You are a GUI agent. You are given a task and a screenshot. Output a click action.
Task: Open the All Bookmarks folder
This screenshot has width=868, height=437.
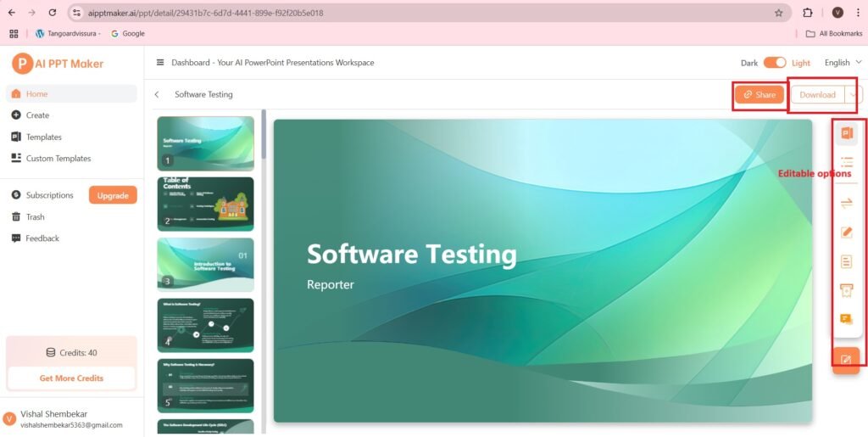coord(834,33)
